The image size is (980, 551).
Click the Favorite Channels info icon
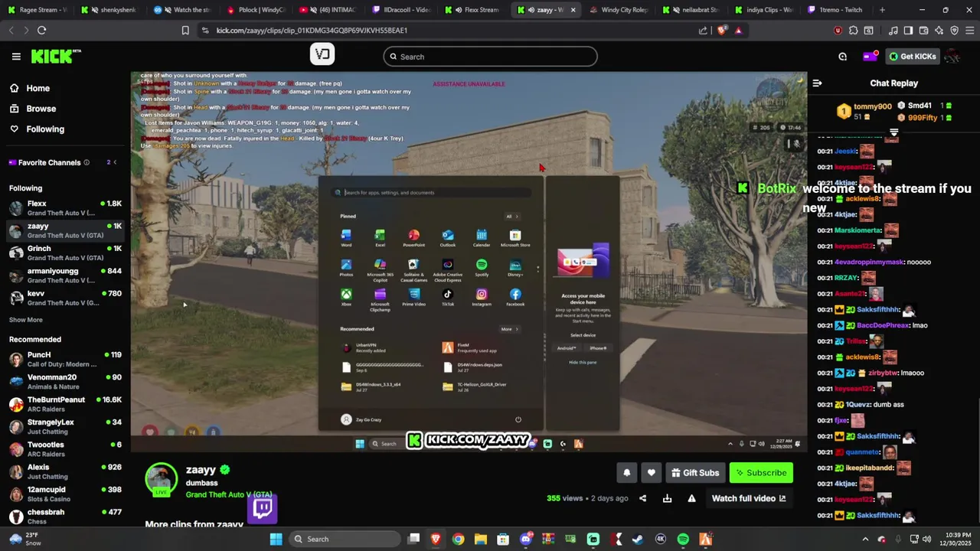coord(87,162)
